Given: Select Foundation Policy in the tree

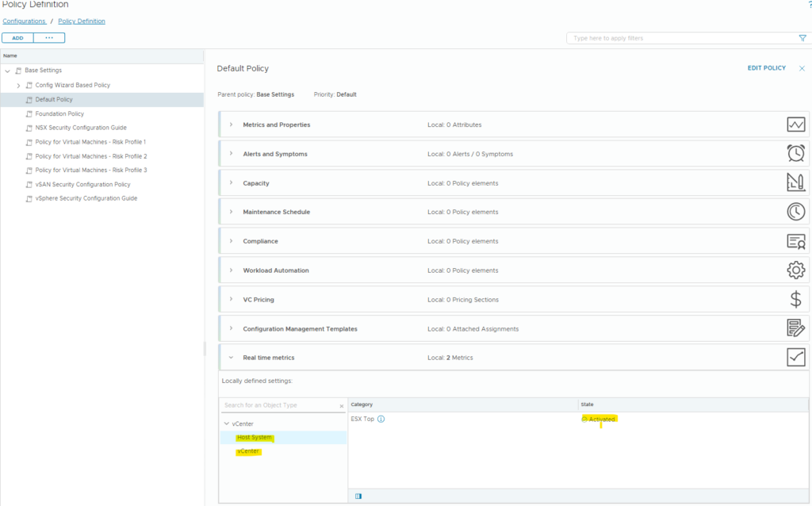Looking at the screenshot, I should (x=59, y=114).
